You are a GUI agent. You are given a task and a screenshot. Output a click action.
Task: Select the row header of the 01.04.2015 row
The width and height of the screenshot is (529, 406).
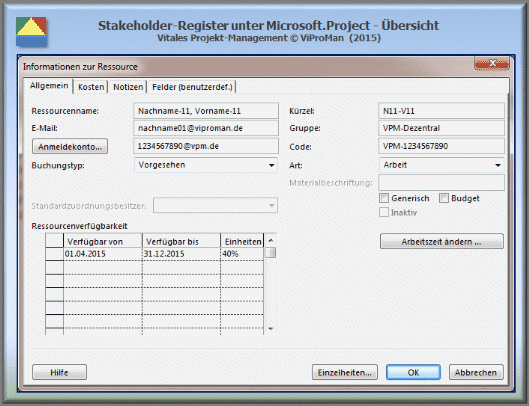54,254
